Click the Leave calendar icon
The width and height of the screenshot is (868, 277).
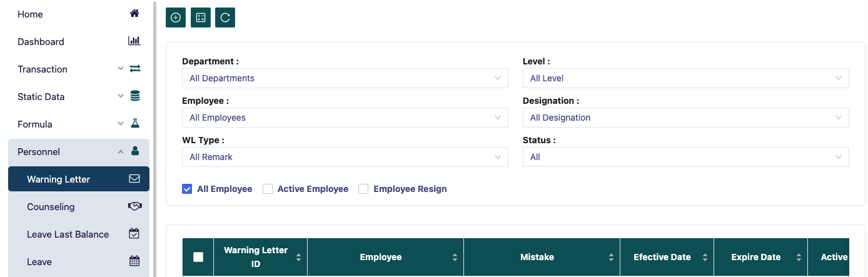point(134,261)
